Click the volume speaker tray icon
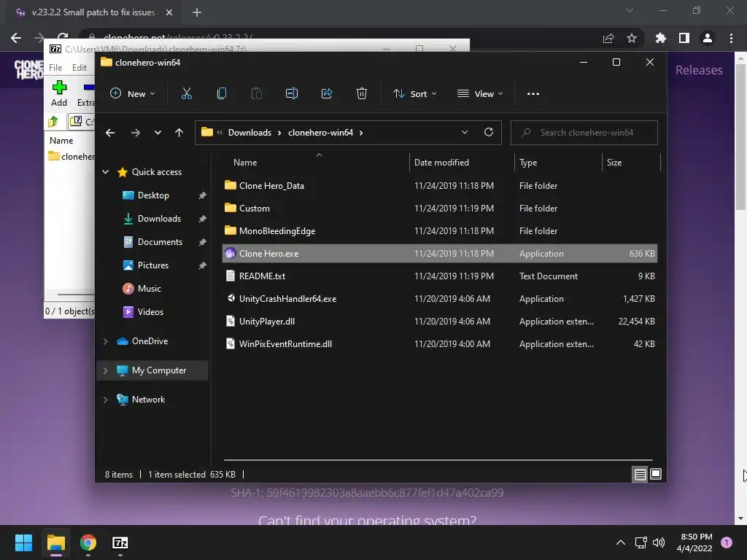747x560 pixels. (659, 542)
